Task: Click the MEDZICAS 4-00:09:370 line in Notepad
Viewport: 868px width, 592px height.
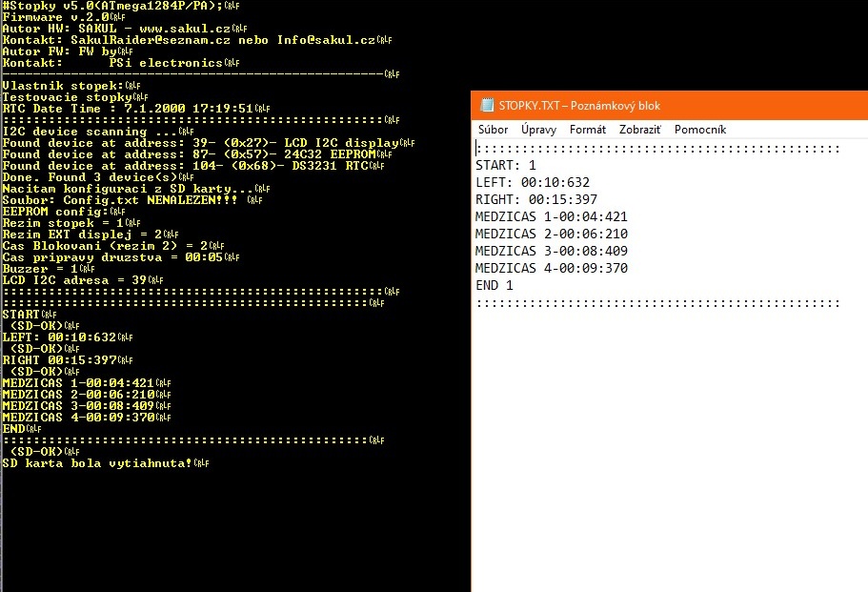Action: (x=551, y=268)
